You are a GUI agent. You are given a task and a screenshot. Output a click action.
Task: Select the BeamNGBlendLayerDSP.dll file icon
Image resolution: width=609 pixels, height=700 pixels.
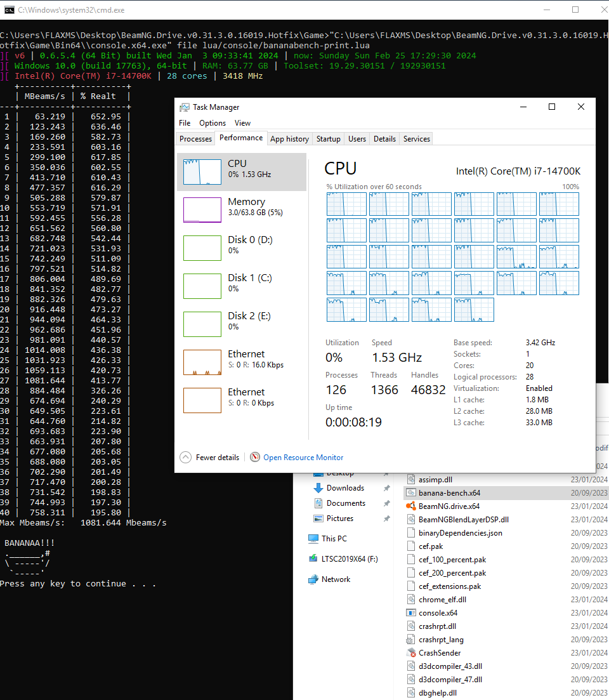[411, 520]
